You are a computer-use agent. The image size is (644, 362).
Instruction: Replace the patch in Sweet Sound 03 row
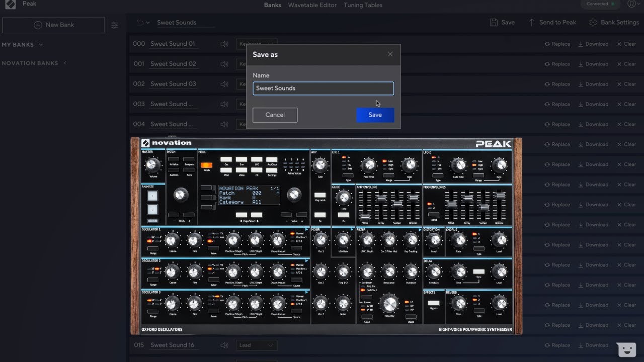pyautogui.click(x=557, y=84)
